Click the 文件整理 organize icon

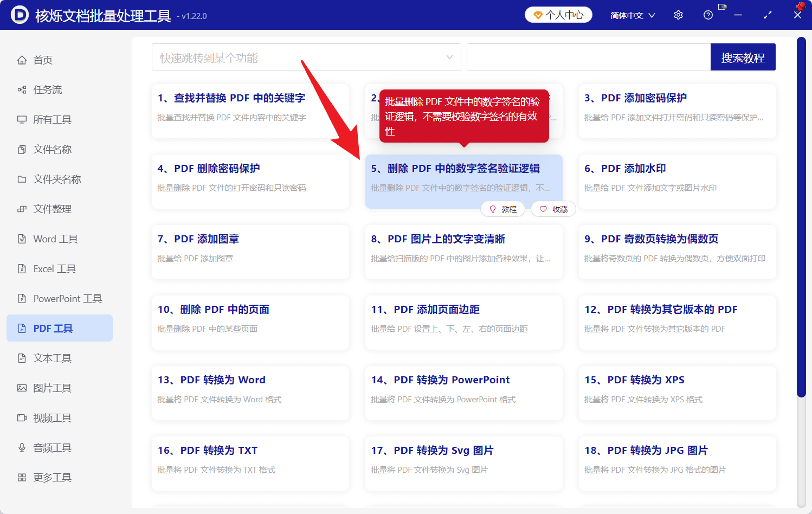click(x=22, y=209)
